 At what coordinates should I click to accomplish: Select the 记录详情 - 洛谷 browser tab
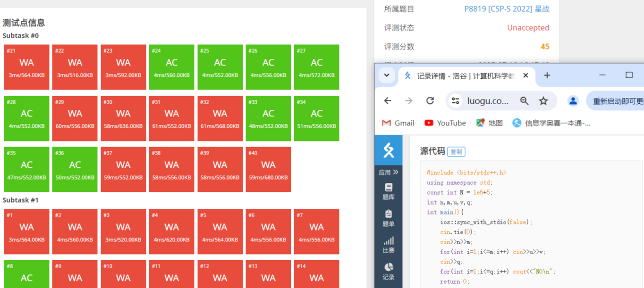[x=466, y=75]
